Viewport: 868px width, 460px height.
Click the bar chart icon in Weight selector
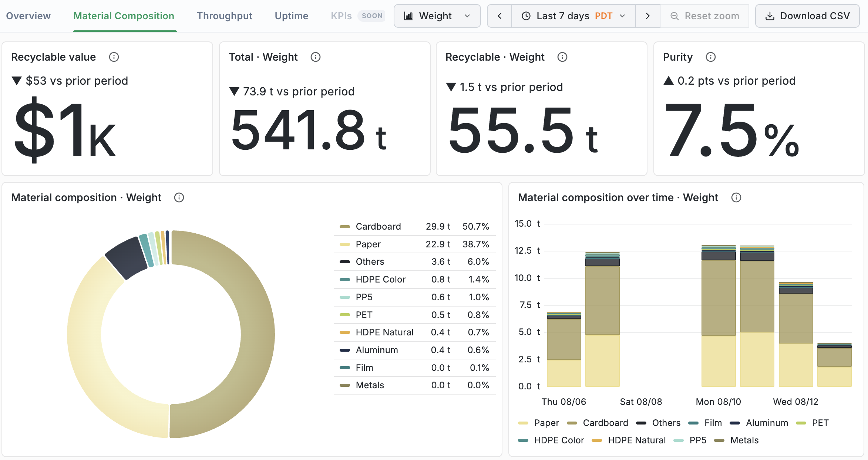coord(408,16)
